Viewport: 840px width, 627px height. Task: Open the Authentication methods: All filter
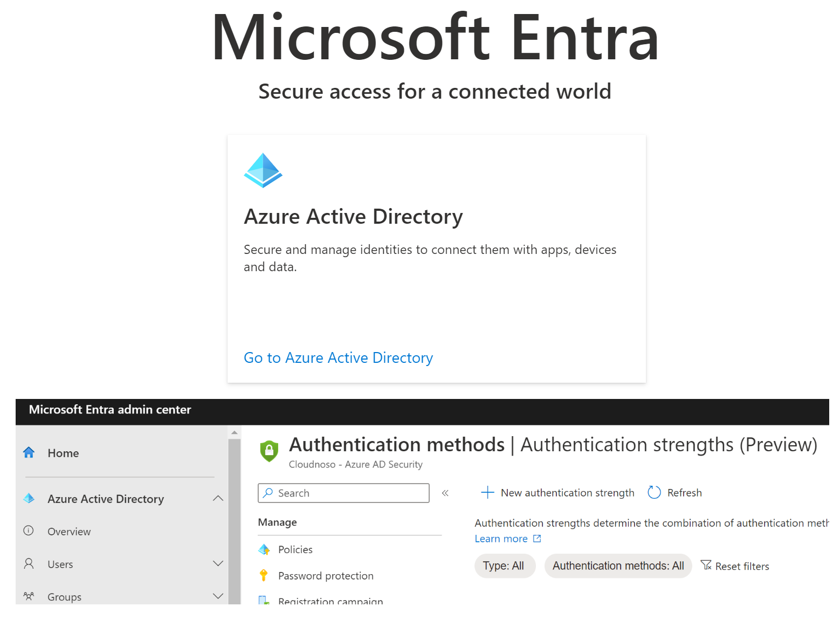(x=618, y=566)
